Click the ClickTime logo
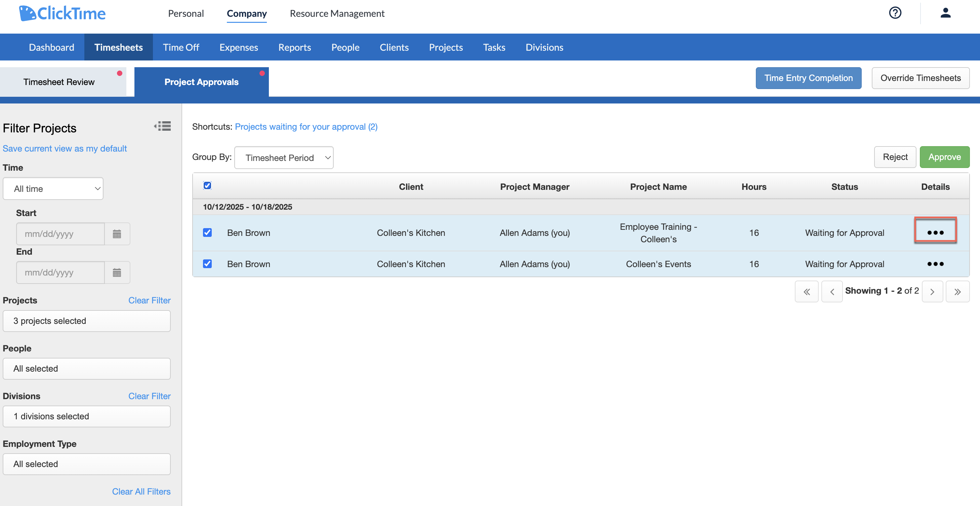This screenshot has height=506, width=980. [62, 13]
